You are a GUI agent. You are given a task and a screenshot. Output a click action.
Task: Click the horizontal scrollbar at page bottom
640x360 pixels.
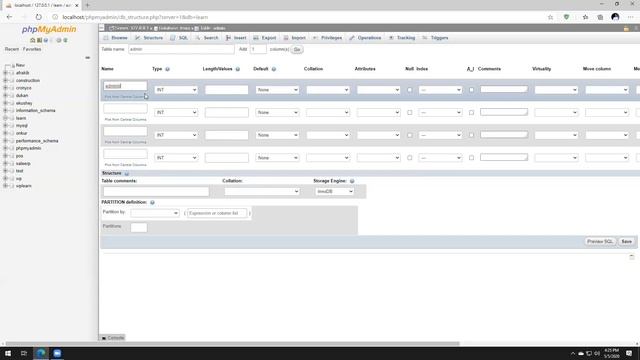[233, 344]
